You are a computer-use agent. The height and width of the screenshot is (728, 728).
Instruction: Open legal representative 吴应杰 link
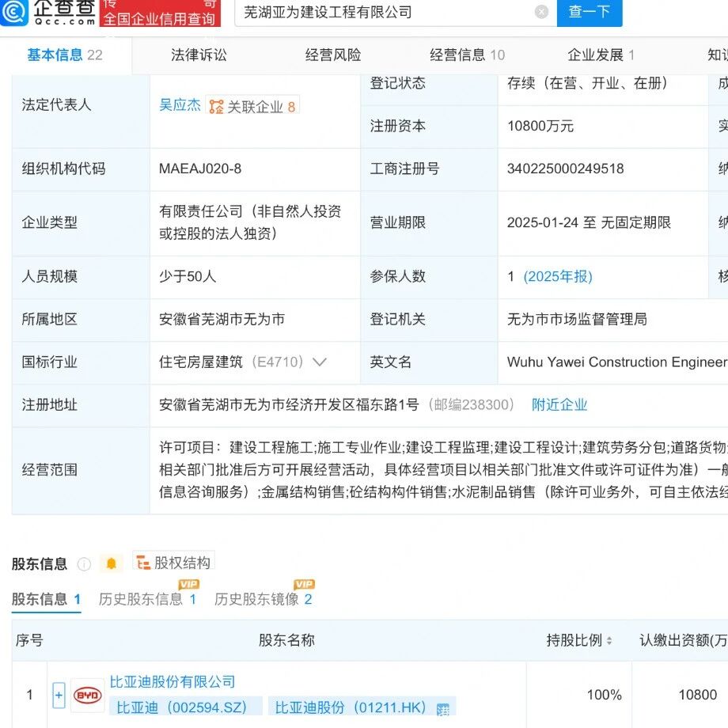[x=180, y=105]
